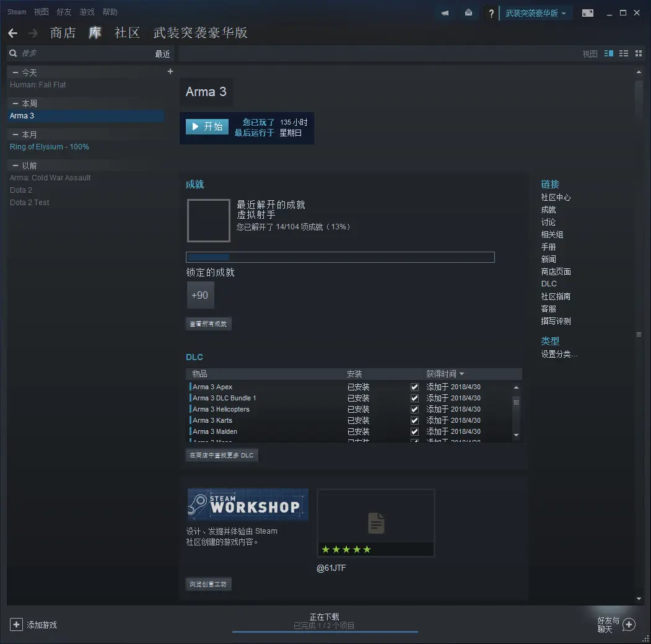This screenshot has width=651, height=644.
Task: Open the 视图 menu
Action: tap(41, 12)
